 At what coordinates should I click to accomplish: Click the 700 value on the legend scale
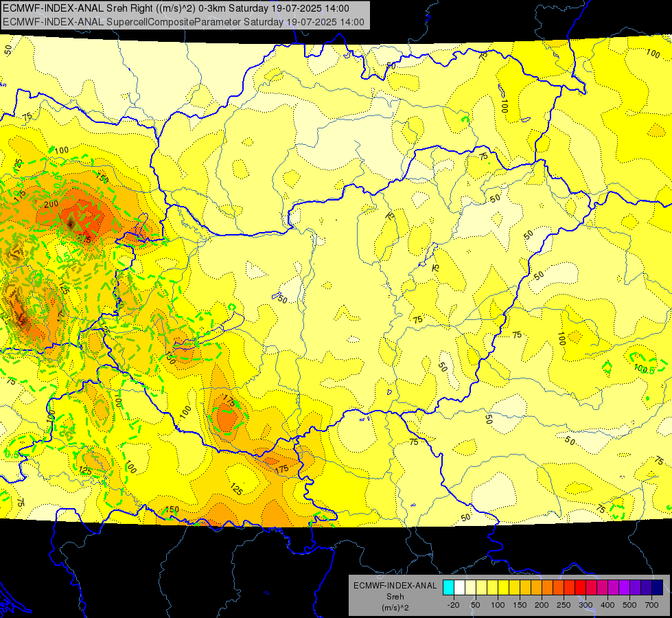[x=651, y=605]
